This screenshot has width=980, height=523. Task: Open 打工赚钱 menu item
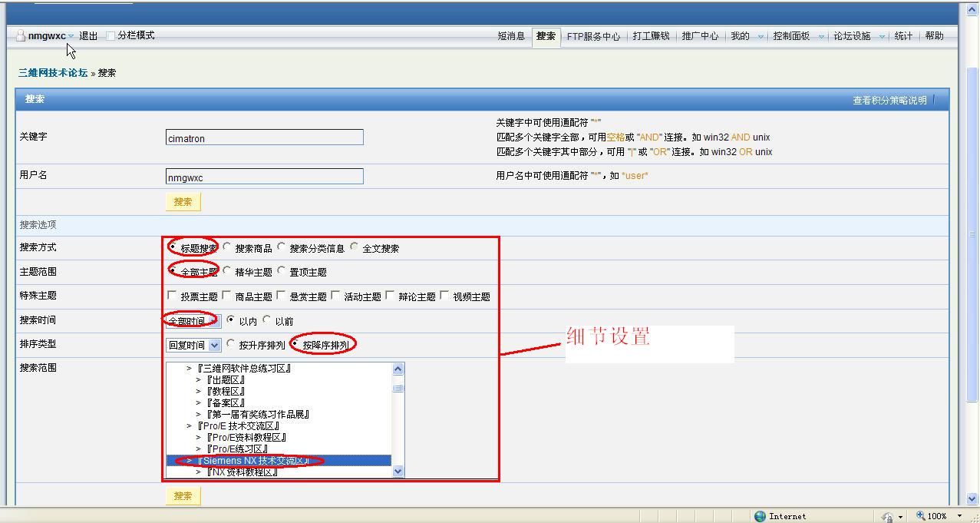pyautogui.click(x=651, y=36)
